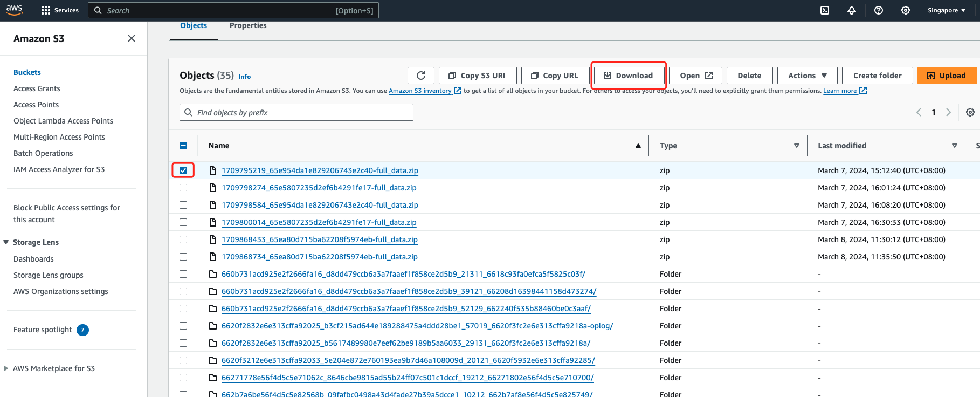Expand AWS Marketplace for S3 section

[6, 368]
